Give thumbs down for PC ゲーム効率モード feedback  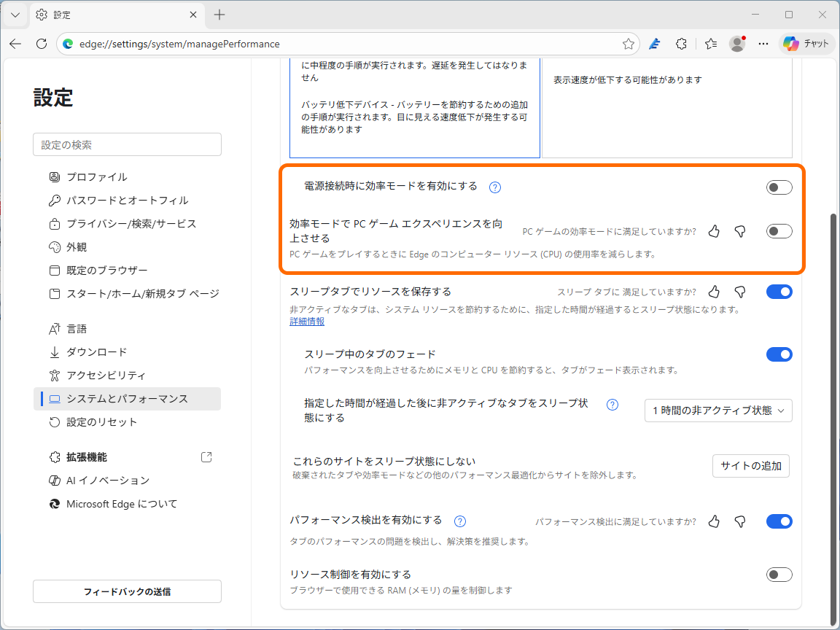pos(739,231)
